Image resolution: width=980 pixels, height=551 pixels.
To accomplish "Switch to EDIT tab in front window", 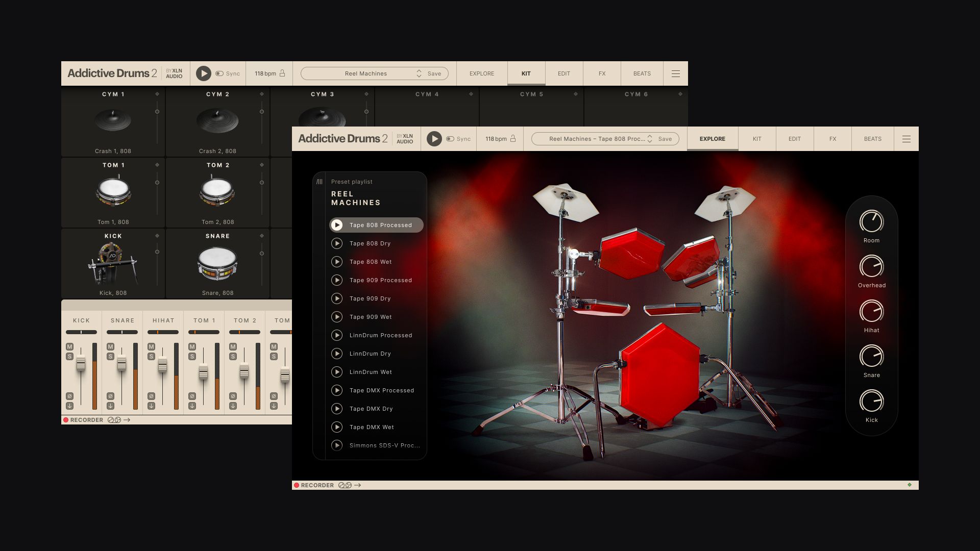I will tap(795, 139).
